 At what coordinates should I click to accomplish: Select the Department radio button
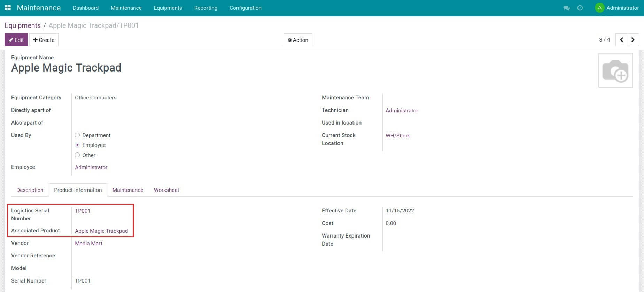point(77,135)
